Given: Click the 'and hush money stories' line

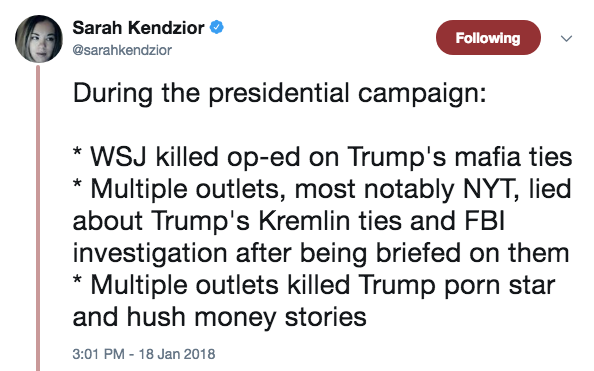Looking at the screenshot, I should 219,317.
